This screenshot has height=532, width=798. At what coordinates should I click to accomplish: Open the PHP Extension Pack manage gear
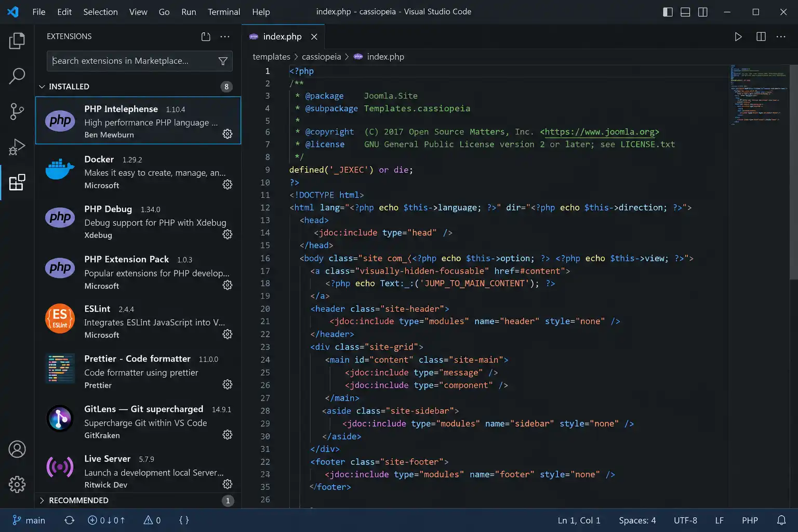click(228, 285)
